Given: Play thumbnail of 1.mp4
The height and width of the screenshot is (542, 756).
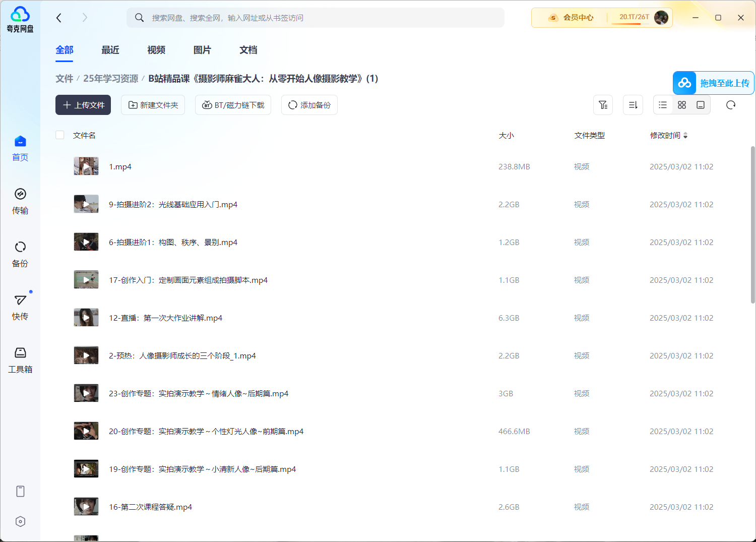Looking at the screenshot, I should click(x=86, y=166).
